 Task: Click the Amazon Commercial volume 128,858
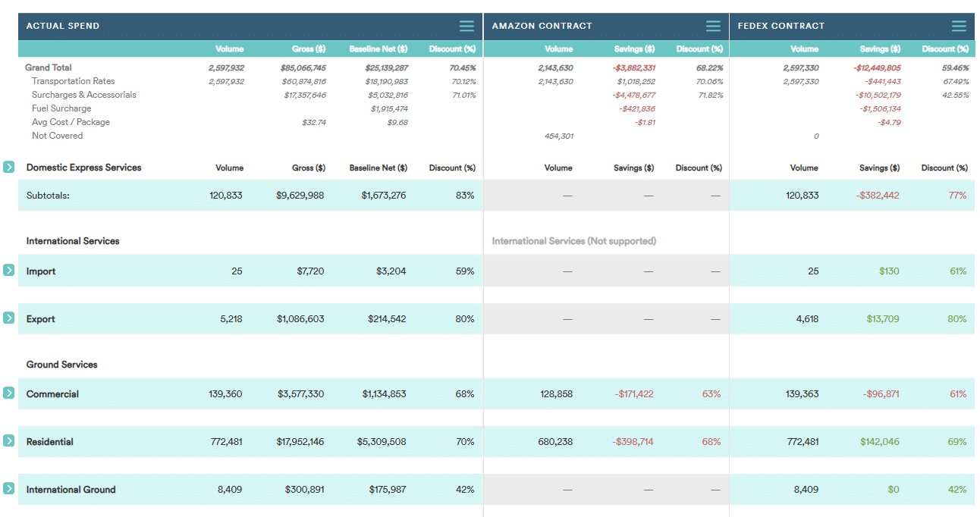(x=555, y=394)
